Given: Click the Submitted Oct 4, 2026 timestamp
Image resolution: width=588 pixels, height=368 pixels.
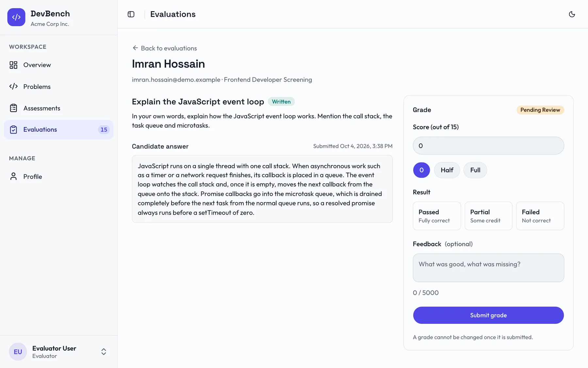Looking at the screenshot, I should tap(353, 146).
